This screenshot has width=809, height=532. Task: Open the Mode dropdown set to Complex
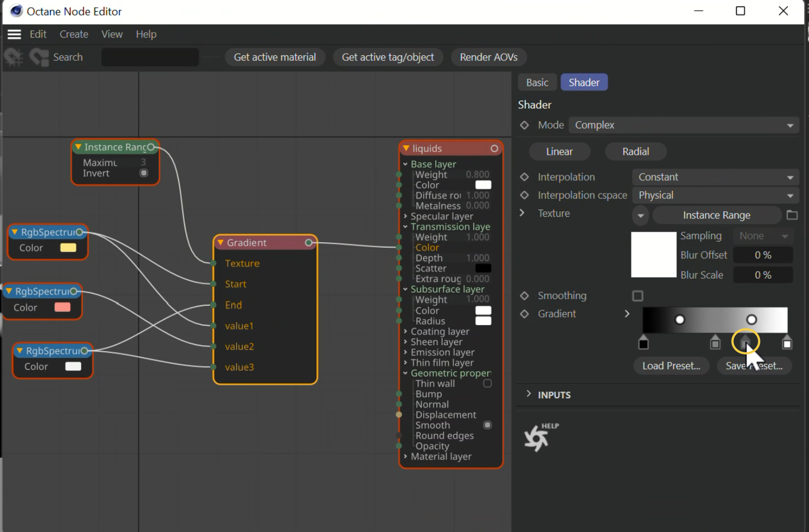pos(685,125)
